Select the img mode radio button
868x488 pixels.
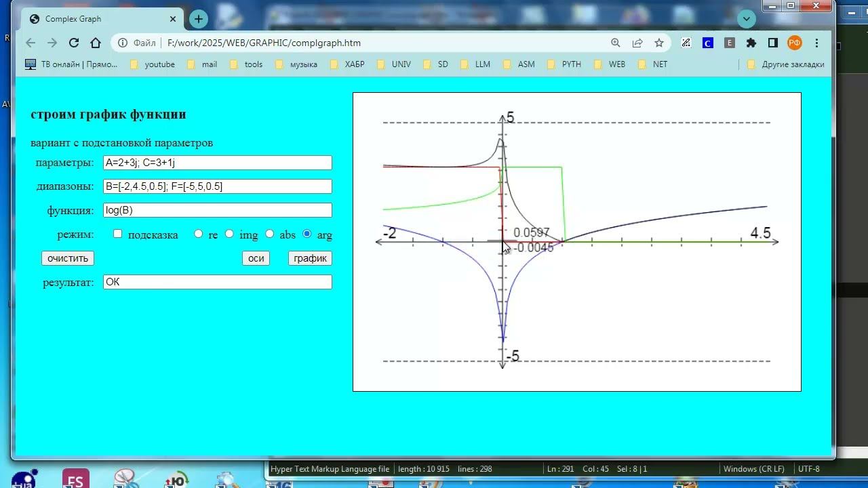tap(229, 234)
